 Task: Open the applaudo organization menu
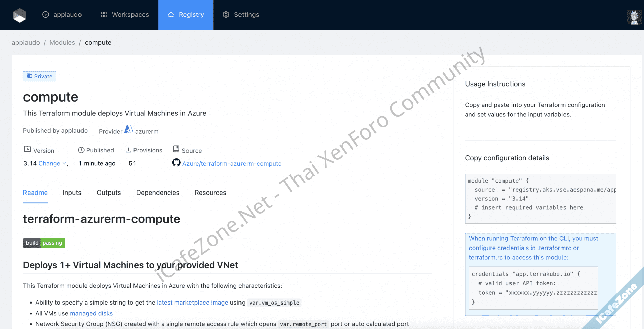[62, 15]
